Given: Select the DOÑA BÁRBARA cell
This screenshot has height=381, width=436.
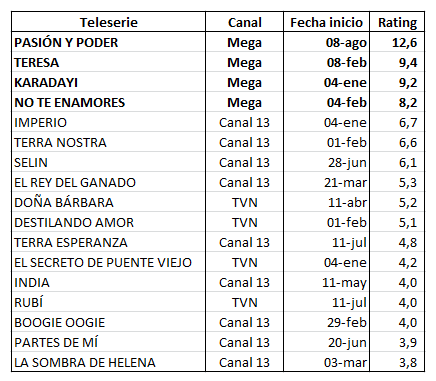Looking at the screenshot, I should 109,202.
